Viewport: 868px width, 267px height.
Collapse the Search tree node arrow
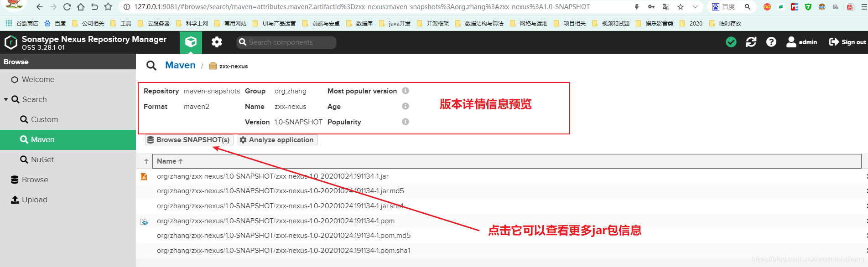(x=6, y=99)
